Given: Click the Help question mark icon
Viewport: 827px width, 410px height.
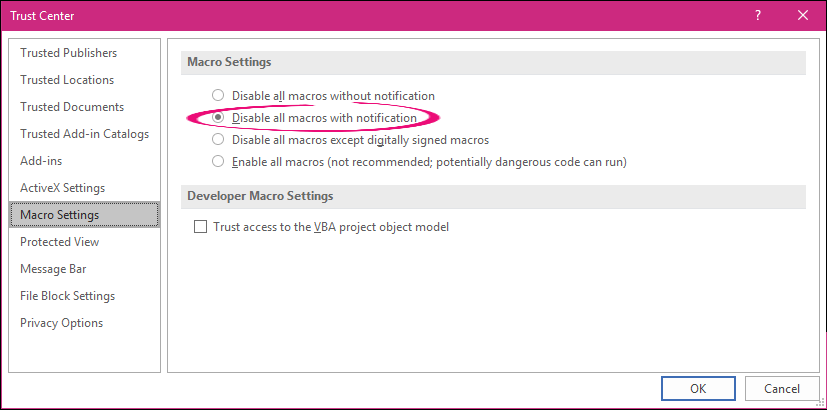Looking at the screenshot, I should 758,15.
